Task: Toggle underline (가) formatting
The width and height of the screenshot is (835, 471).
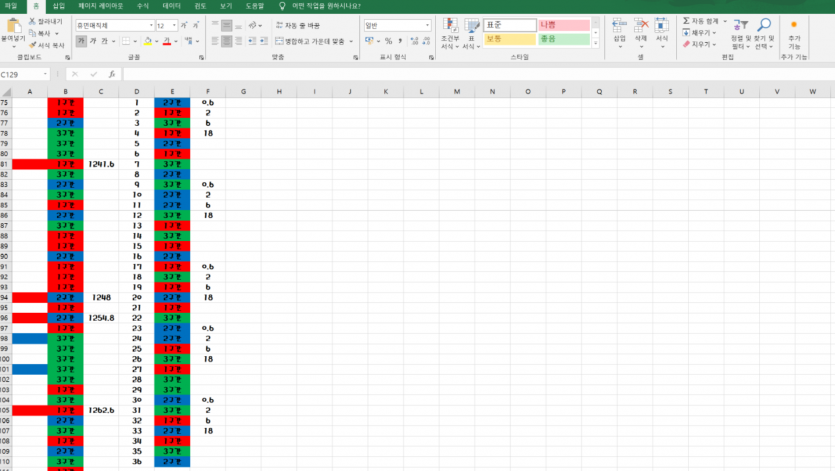Action: coord(104,41)
